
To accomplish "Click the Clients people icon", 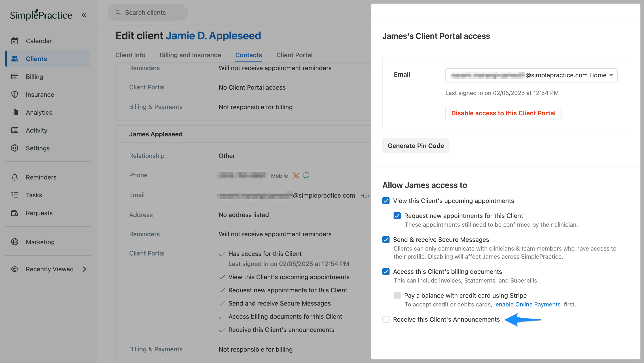I will pos(15,59).
